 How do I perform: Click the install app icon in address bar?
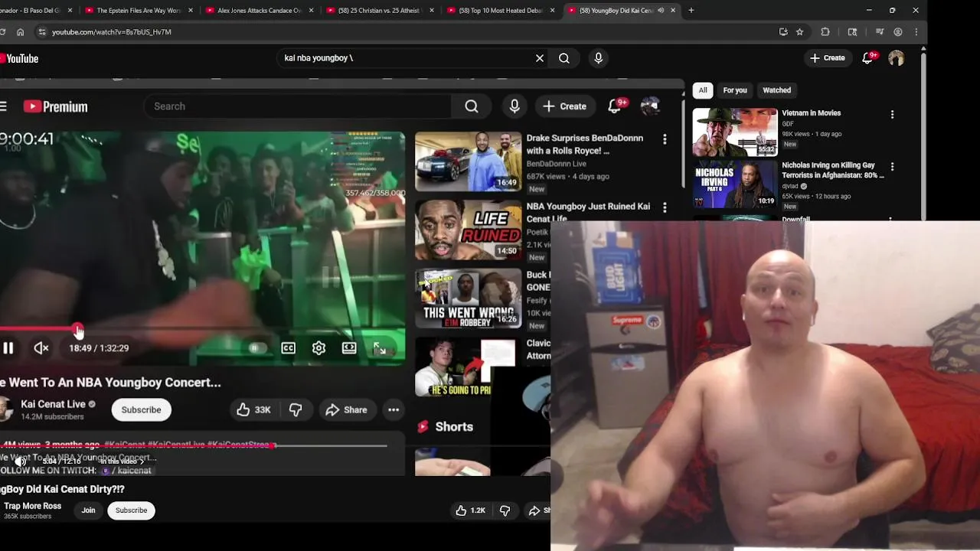click(783, 32)
